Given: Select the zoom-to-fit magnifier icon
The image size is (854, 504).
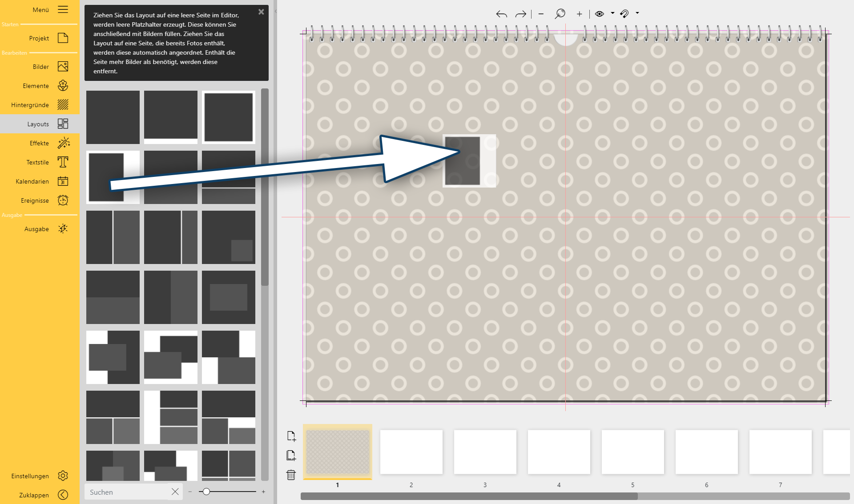Looking at the screenshot, I should (560, 14).
